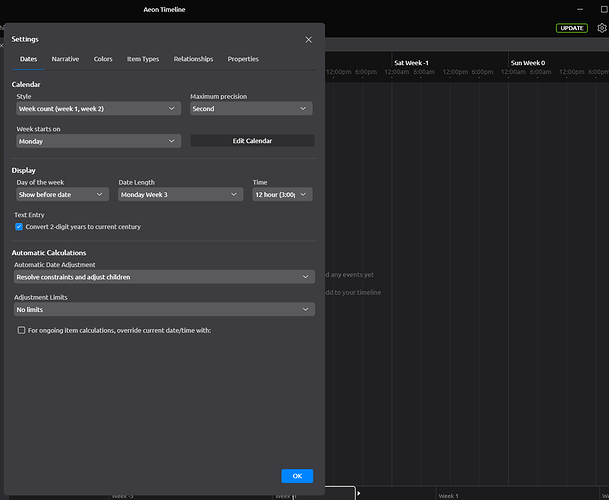Click the green UPDATE button
Screen dimensions: 609x500
click(x=572, y=28)
